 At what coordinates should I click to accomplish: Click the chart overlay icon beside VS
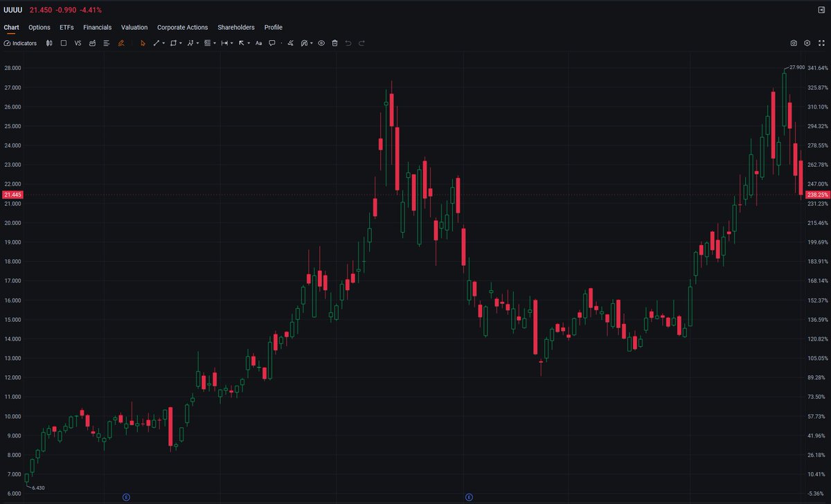(x=92, y=43)
